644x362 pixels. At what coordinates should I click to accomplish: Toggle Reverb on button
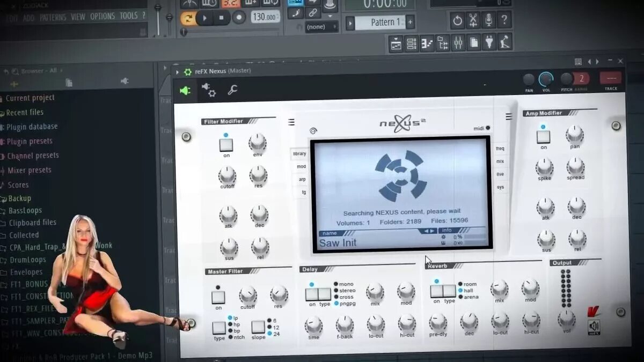(436, 291)
